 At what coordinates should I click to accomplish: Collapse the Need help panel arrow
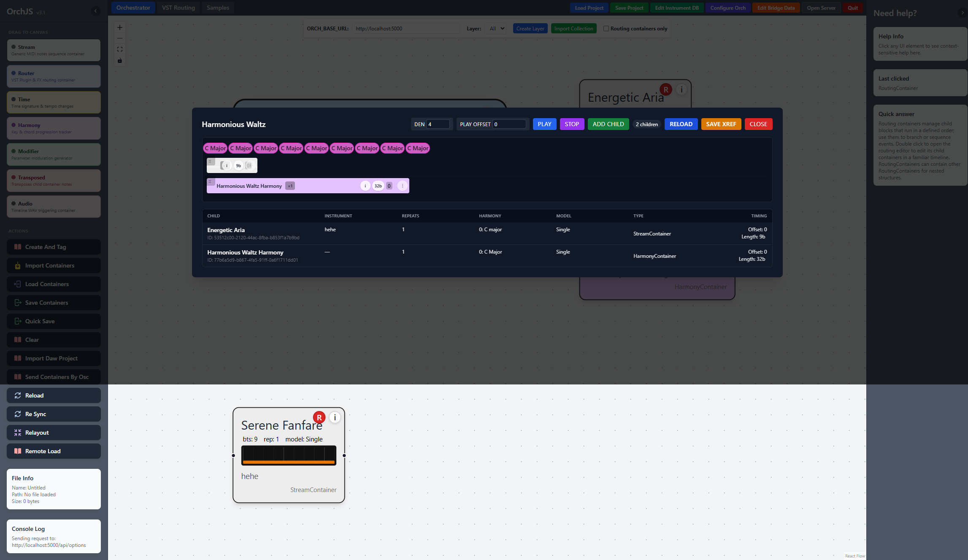pos(963,13)
